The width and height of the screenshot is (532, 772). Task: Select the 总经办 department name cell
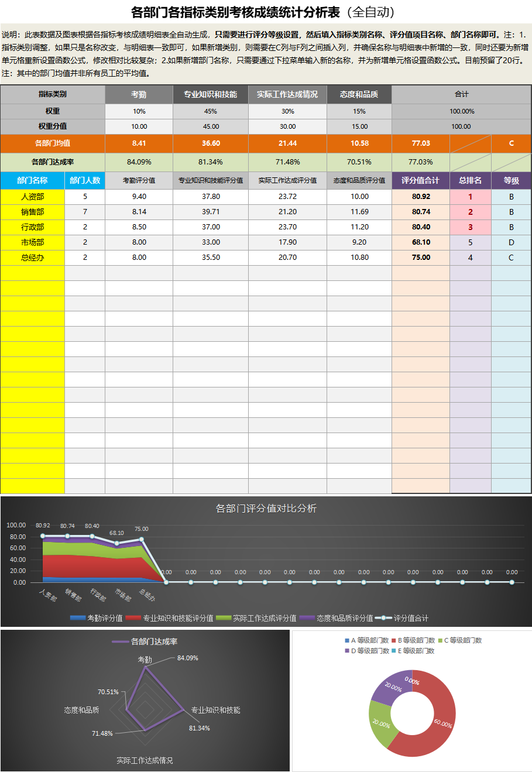click(32, 258)
